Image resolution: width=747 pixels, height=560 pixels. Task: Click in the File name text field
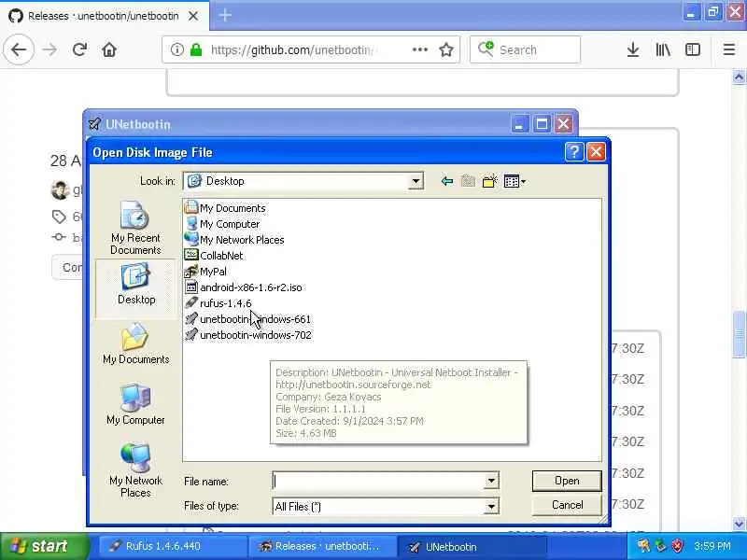click(379, 481)
